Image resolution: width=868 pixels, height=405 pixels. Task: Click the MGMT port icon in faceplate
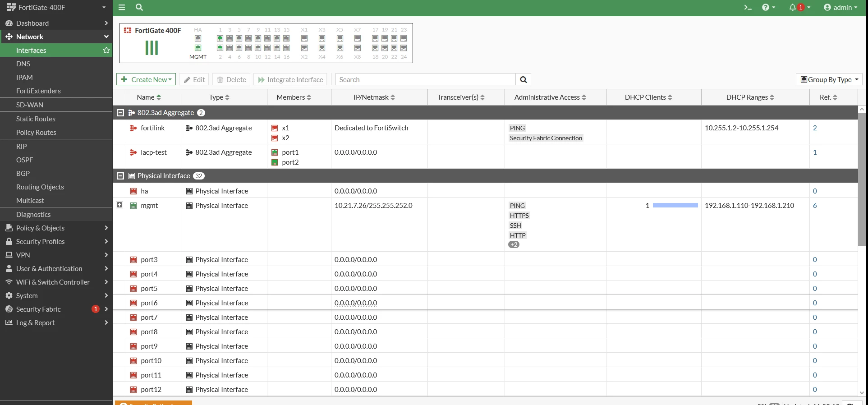pos(198,48)
